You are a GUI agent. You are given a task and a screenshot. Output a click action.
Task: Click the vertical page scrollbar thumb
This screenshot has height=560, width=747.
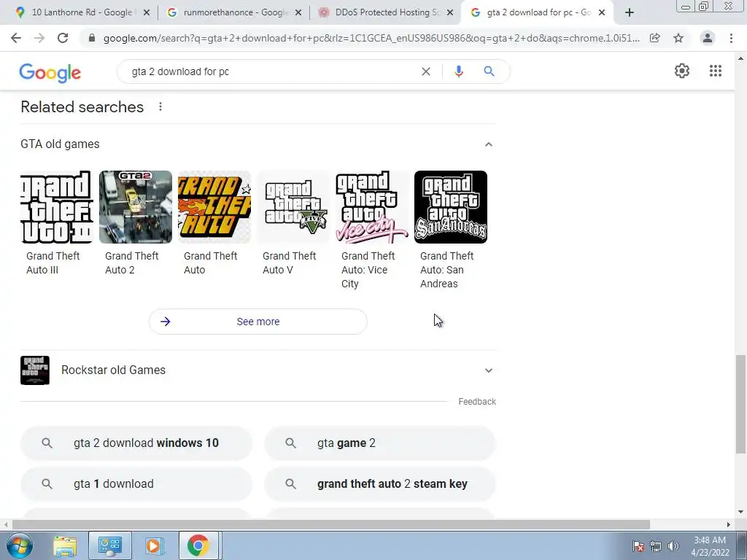[x=740, y=404]
